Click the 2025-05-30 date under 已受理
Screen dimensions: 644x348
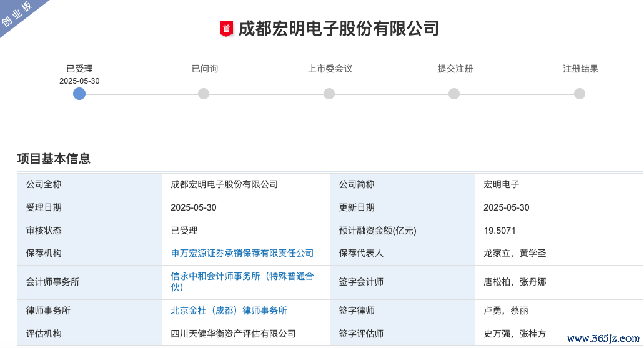point(79,81)
